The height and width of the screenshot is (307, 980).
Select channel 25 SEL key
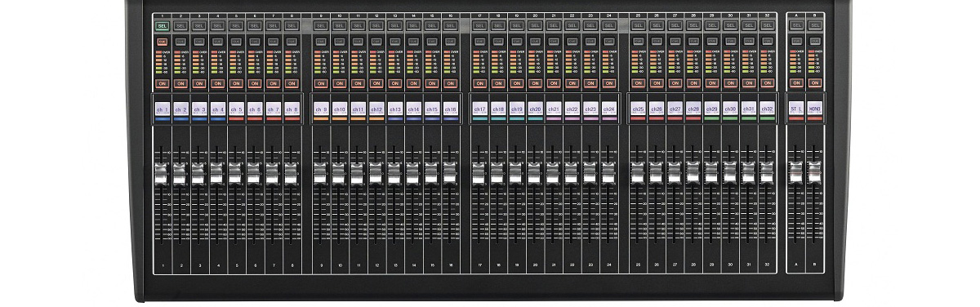638,26
